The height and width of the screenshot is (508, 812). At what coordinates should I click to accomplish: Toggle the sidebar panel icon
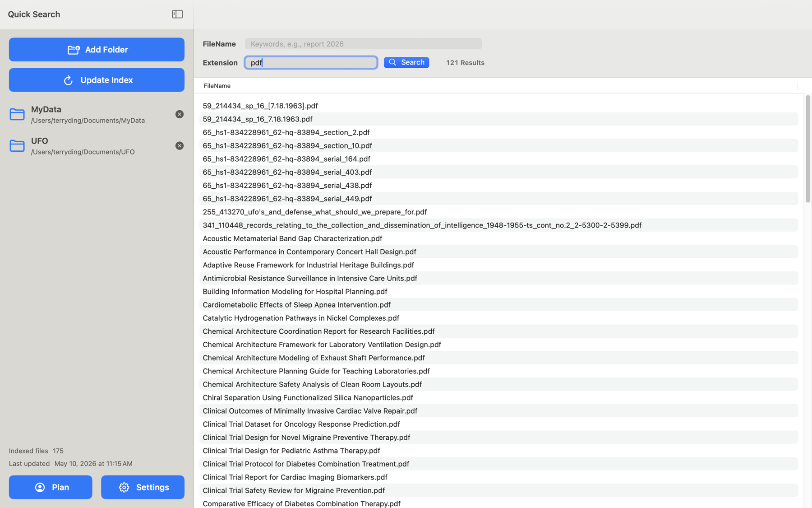click(177, 14)
